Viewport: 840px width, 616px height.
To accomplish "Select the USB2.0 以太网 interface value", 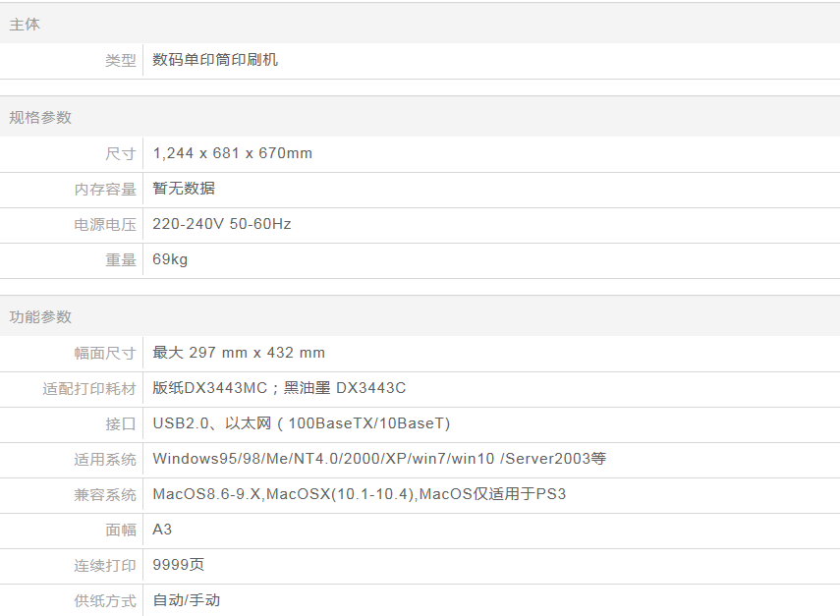I will click(301, 423).
